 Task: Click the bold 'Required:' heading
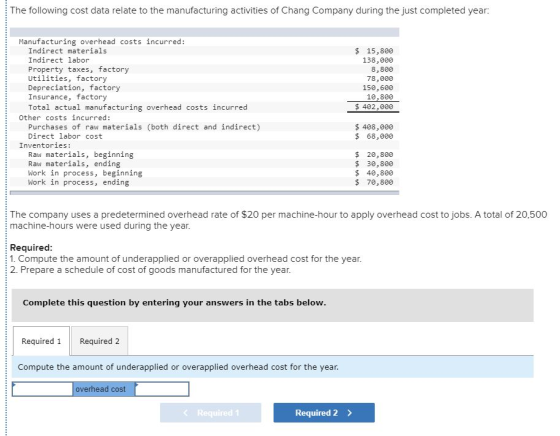(31, 247)
